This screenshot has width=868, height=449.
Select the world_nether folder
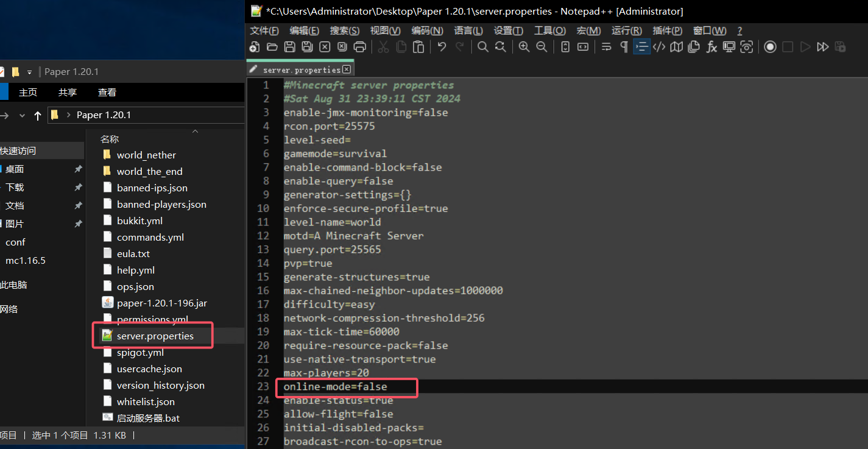click(146, 155)
